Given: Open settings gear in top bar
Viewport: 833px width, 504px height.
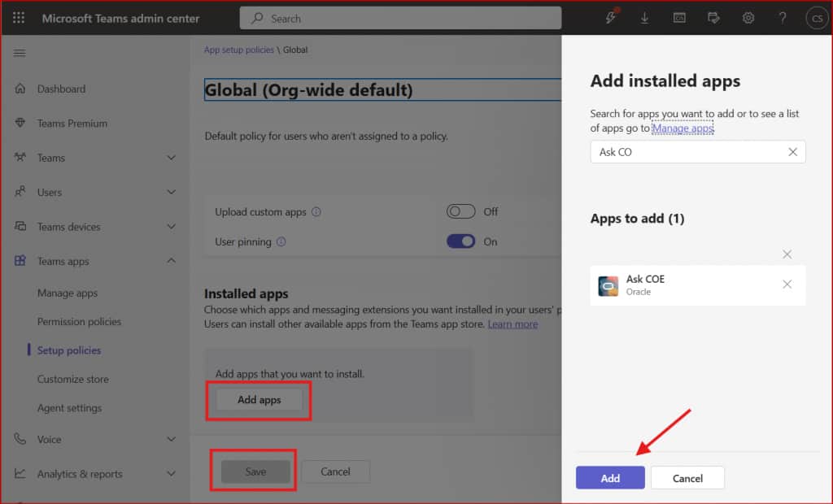Looking at the screenshot, I should pyautogui.click(x=748, y=18).
